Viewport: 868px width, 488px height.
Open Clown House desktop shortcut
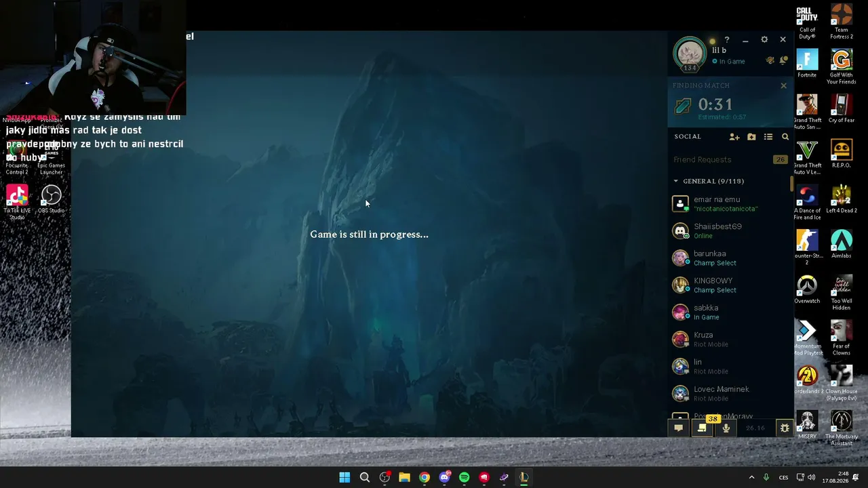click(841, 383)
